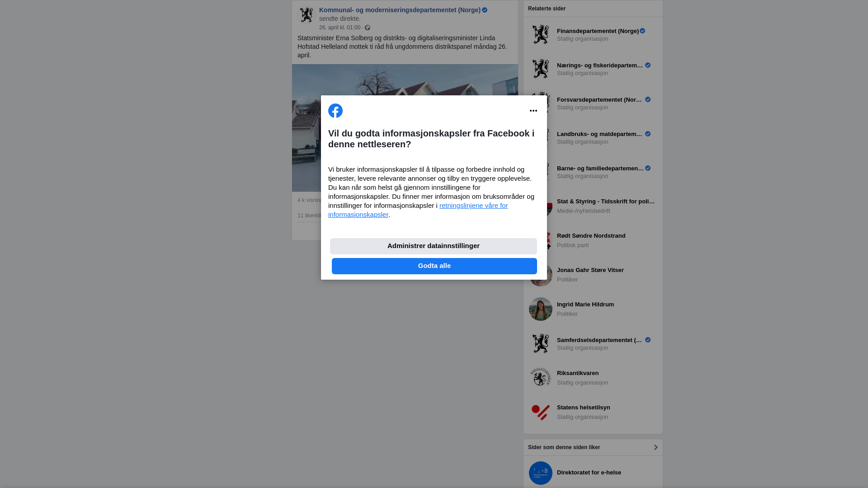Image resolution: width=868 pixels, height=488 pixels.
Task: Click 'Statlig organisasjon' under Riksantikvaren
Action: click(x=583, y=383)
